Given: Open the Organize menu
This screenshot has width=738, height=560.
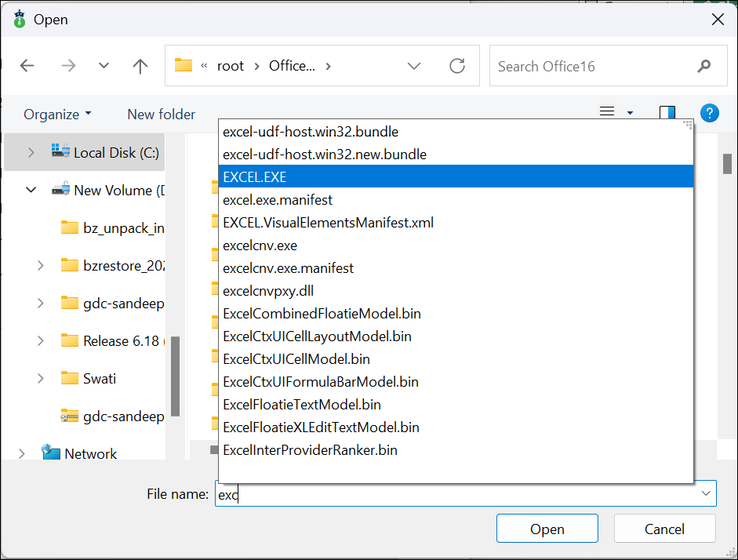Looking at the screenshot, I should tap(57, 114).
